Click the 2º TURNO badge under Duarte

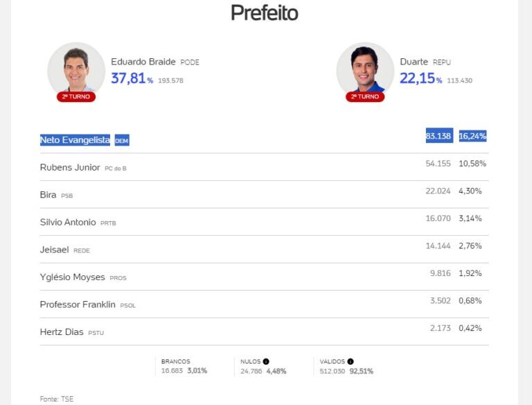pos(365,96)
